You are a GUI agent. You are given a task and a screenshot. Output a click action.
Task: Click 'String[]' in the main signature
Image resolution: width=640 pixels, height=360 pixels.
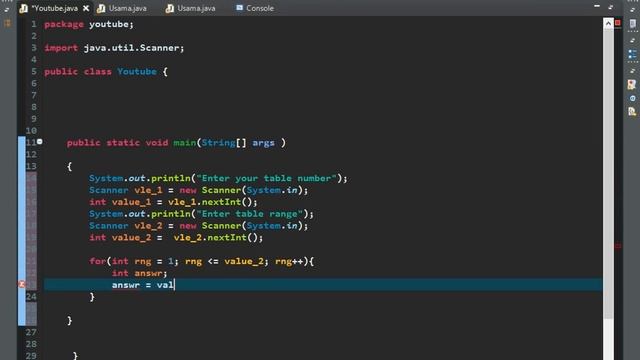click(x=224, y=143)
